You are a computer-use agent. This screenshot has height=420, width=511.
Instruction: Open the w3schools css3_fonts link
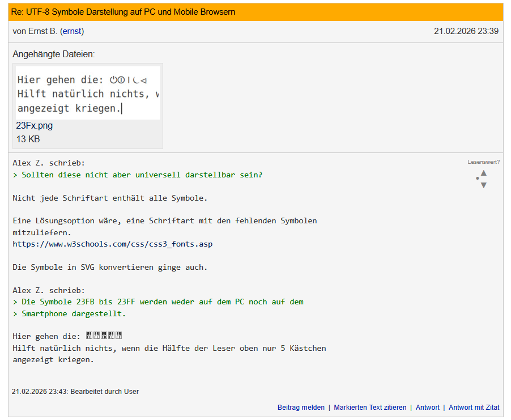[112, 244]
